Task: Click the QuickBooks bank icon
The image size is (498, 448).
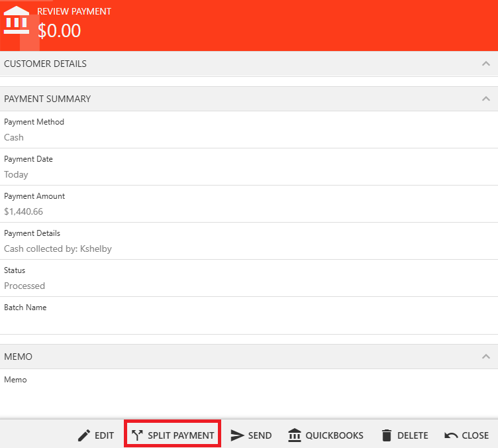Action: tap(295, 435)
